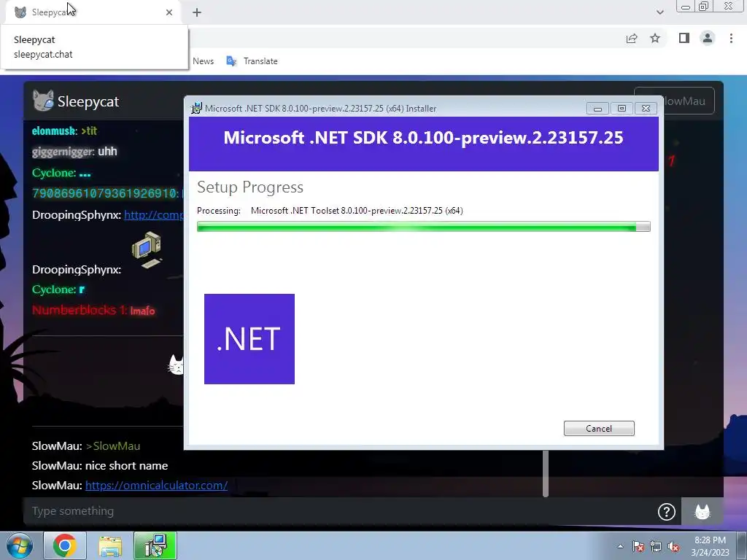This screenshot has height=560, width=747.
Task: Open the Windows Start menu
Action: pyautogui.click(x=20, y=546)
